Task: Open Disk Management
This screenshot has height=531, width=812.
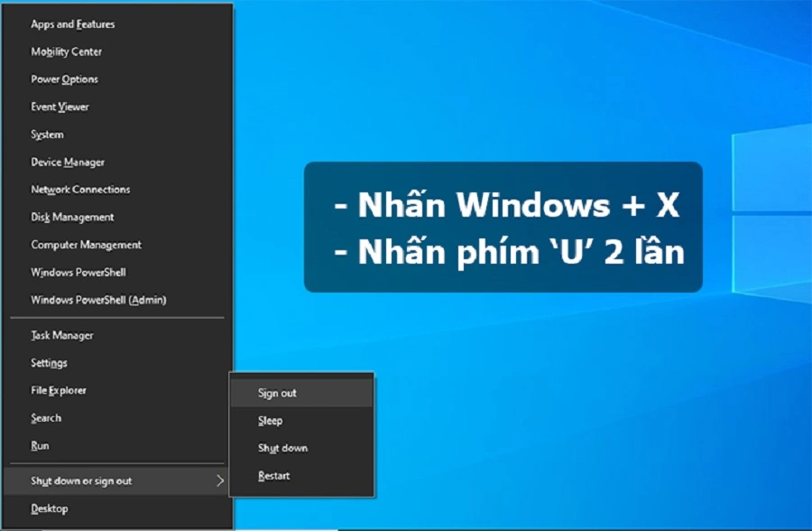Action: tap(118, 217)
